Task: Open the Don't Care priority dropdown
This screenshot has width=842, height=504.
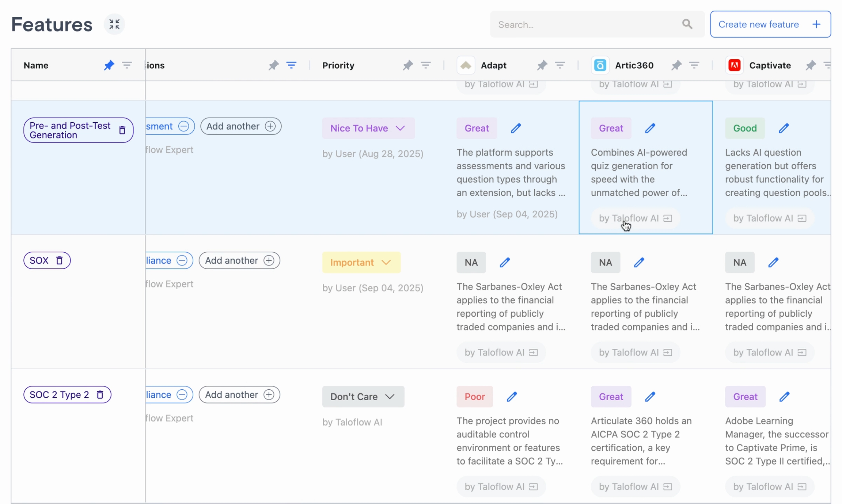Action: tap(363, 397)
